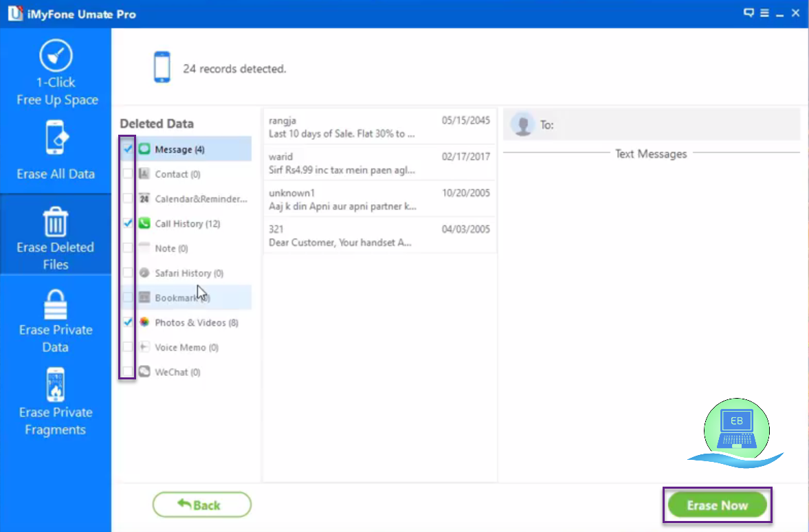This screenshot has width=809, height=532.
Task: Check the Calendar&Reminder checkbox
Action: (x=127, y=199)
